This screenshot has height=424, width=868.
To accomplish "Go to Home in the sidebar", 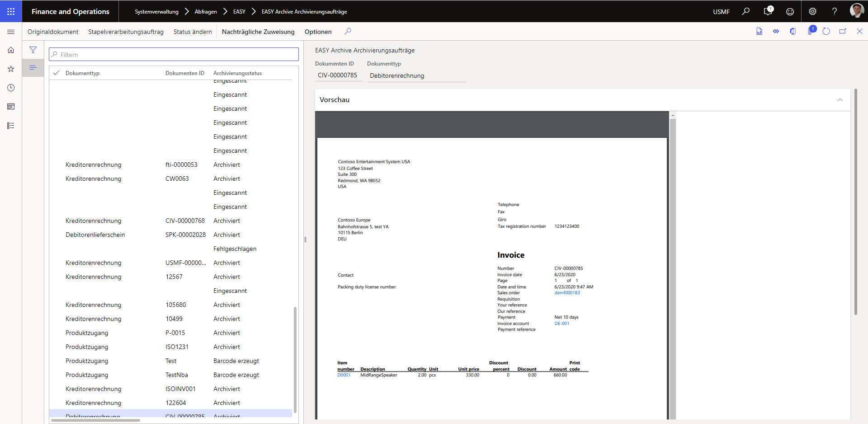I will [11, 50].
